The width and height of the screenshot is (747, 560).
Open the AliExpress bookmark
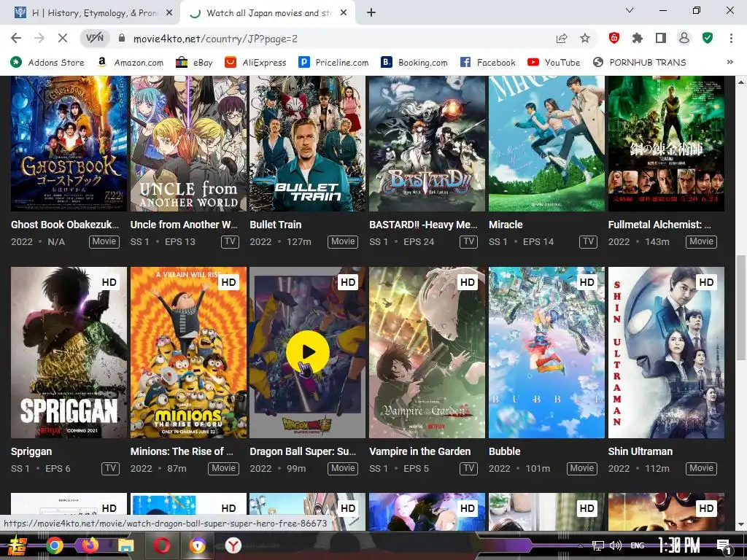pos(256,63)
